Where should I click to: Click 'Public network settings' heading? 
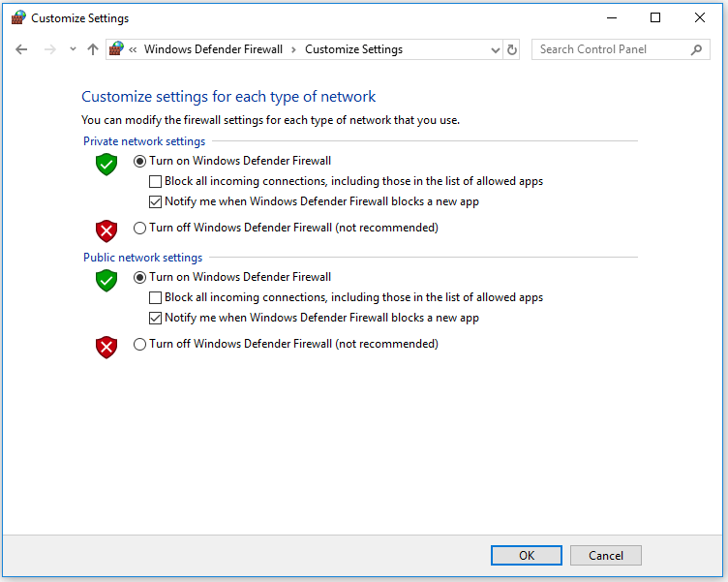point(142,258)
